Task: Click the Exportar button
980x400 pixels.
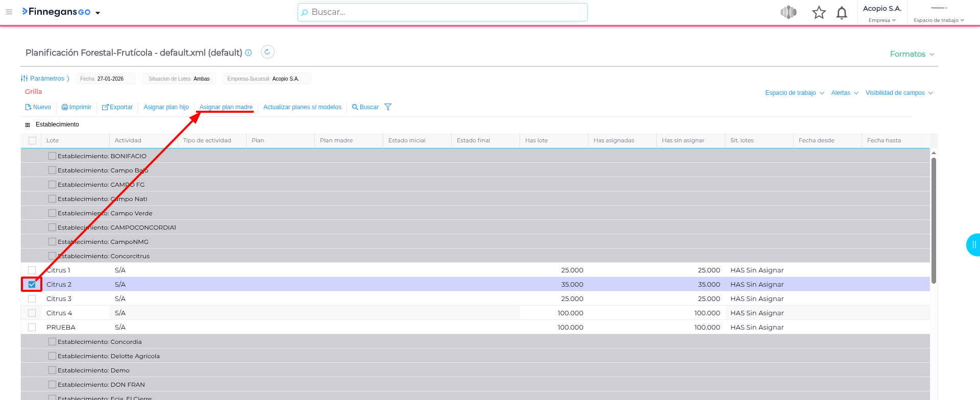Action: click(x=117, y=107)
